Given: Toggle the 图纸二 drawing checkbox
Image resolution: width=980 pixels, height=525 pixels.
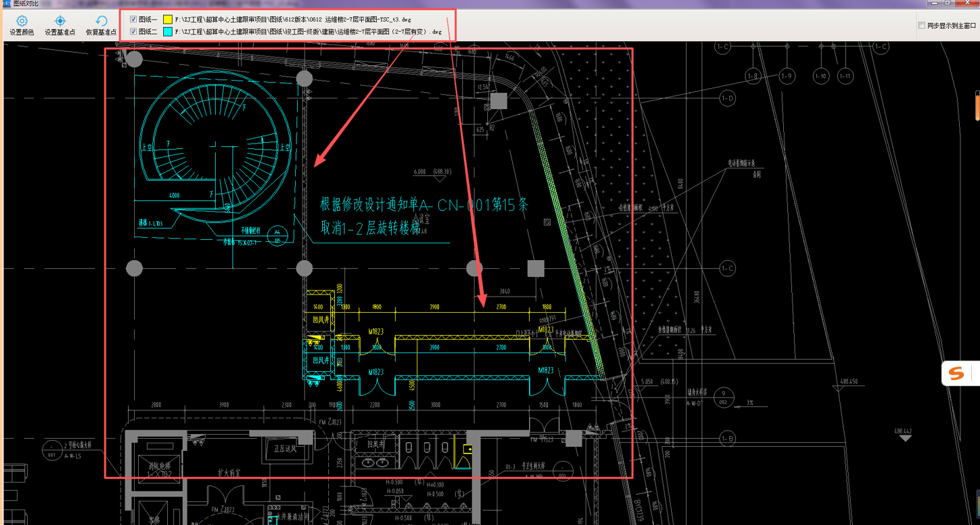Looking at the screenshot, I should [x=133, y=32].
